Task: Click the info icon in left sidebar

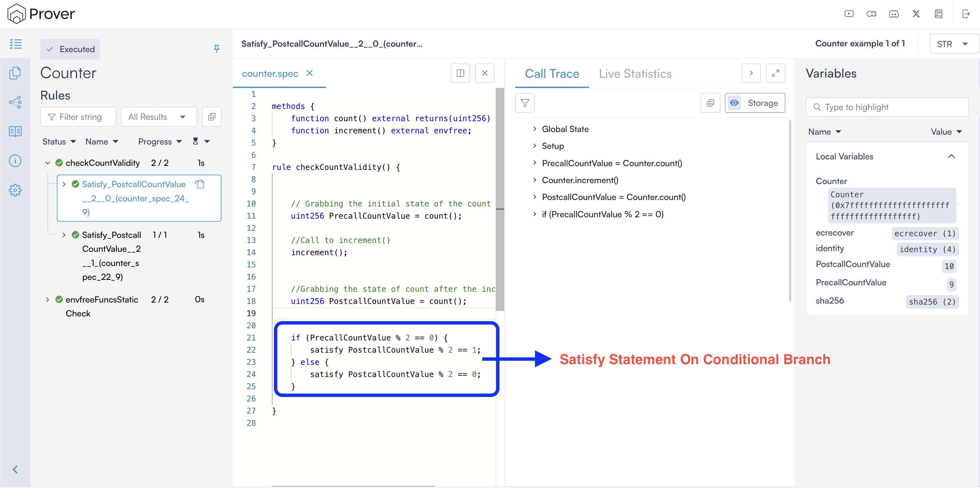Action: click(15, 161)
